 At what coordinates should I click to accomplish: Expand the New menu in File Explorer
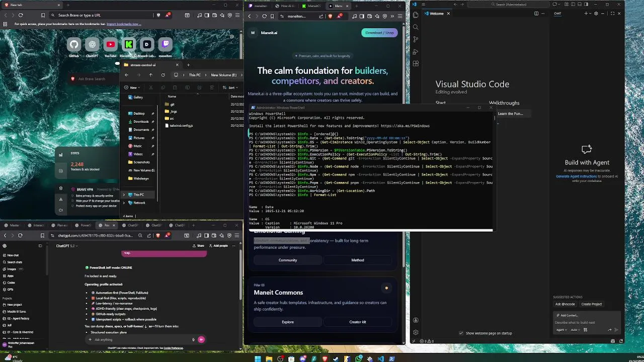pyautogui.click(x=133, y=87)
